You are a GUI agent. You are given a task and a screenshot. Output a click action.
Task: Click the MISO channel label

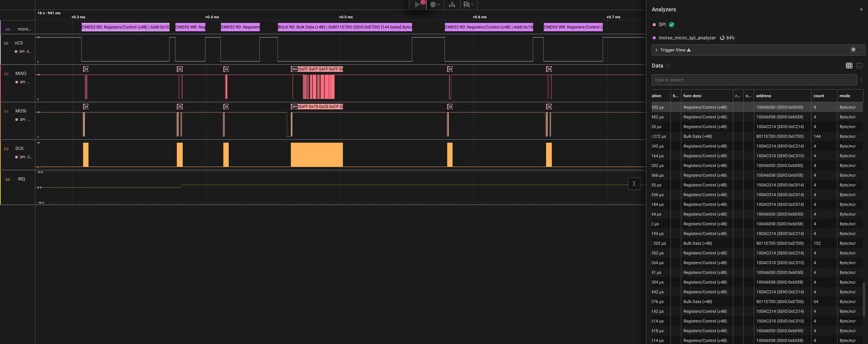21,73
